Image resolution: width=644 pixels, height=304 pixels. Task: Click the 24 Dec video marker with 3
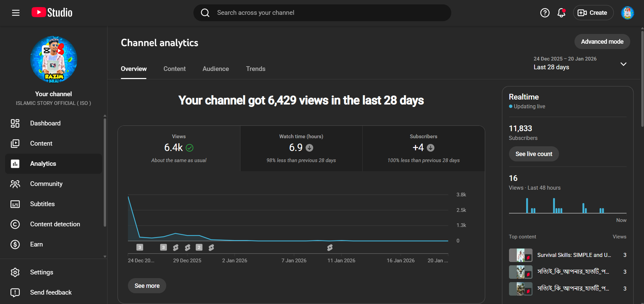[x=140, y=248]
